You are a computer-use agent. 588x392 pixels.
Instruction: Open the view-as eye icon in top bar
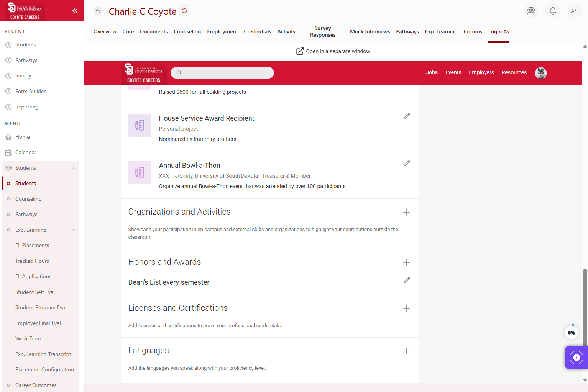pos(531,11)
